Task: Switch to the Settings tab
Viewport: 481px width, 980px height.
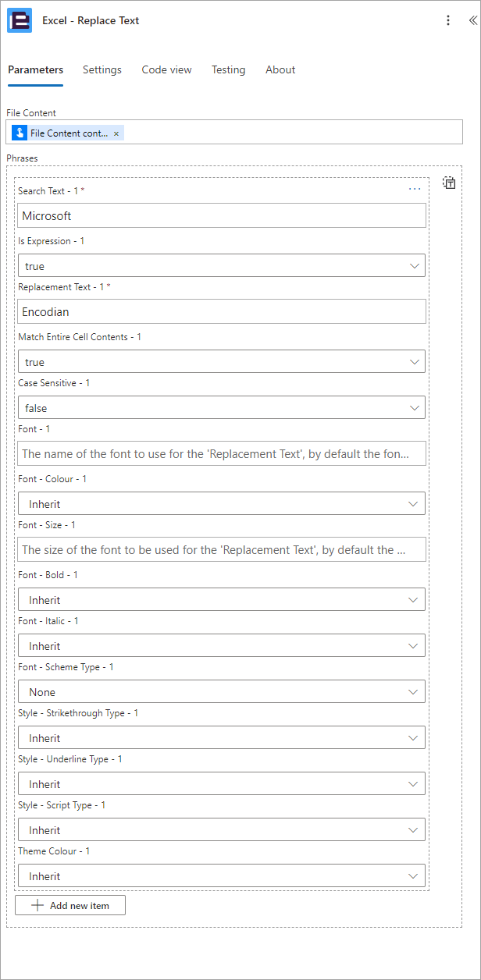Action: tap(102, 69)
